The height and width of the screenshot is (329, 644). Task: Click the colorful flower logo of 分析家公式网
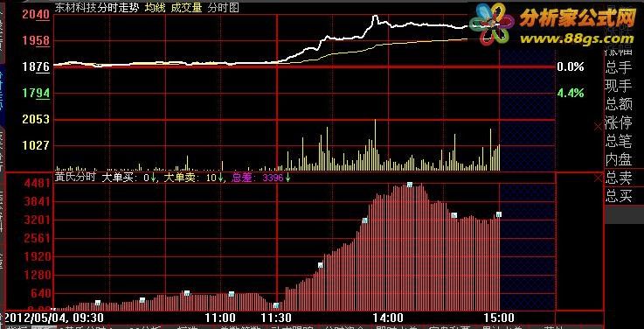coord(492,24)
